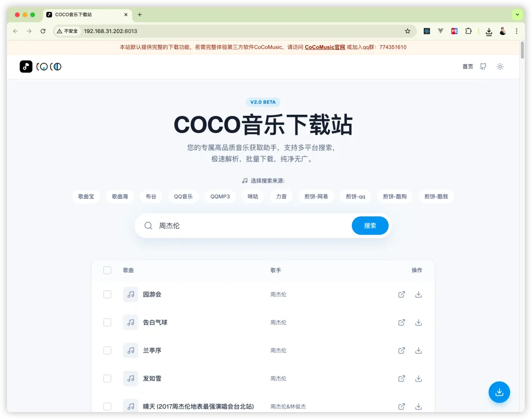Expand the tab search dropdown arrow
532x419 pixels.
click(x=517, y=15)
